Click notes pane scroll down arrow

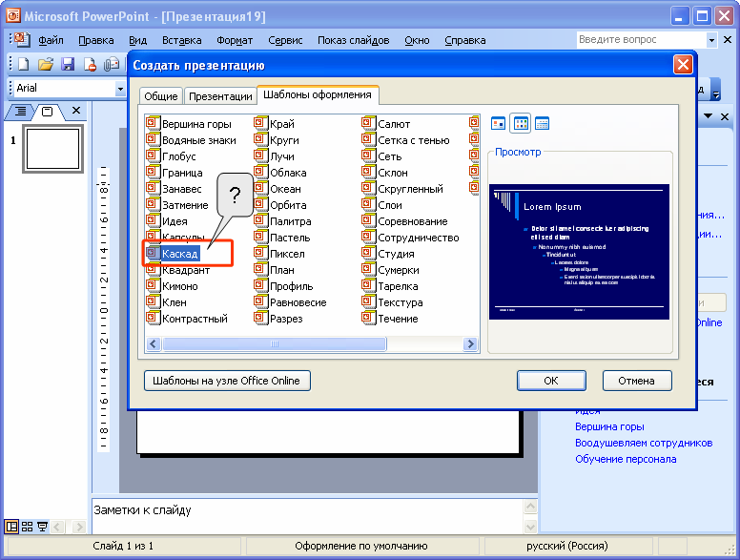531,527
